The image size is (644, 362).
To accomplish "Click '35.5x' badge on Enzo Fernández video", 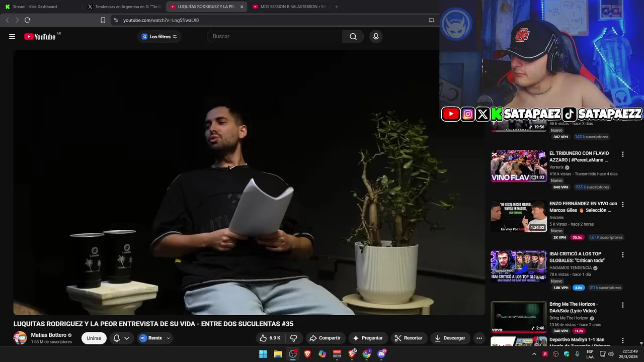I will tap(577, 237).
